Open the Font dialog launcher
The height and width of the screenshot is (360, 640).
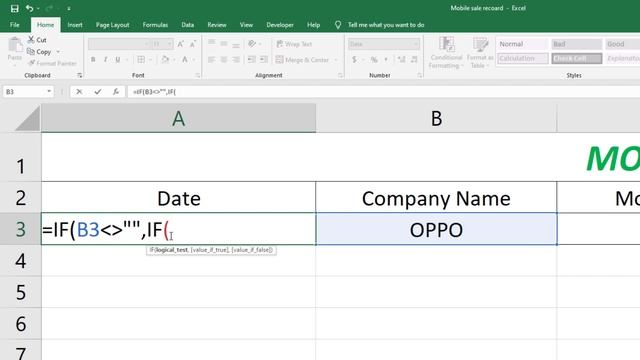[198, 76]
